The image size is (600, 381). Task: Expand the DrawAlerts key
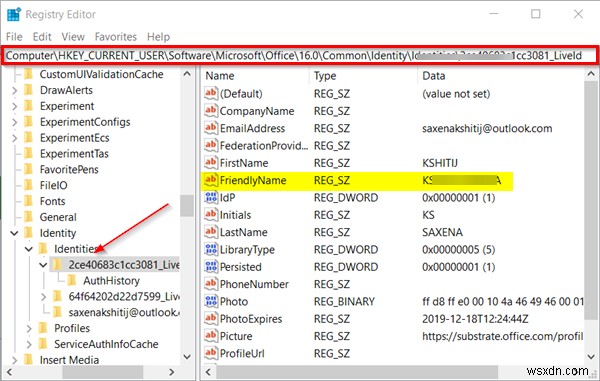click(x=14, y=90)
